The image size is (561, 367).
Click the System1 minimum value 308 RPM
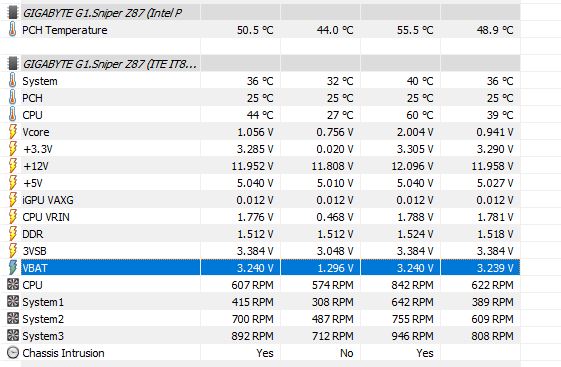(x=333, y=302)
